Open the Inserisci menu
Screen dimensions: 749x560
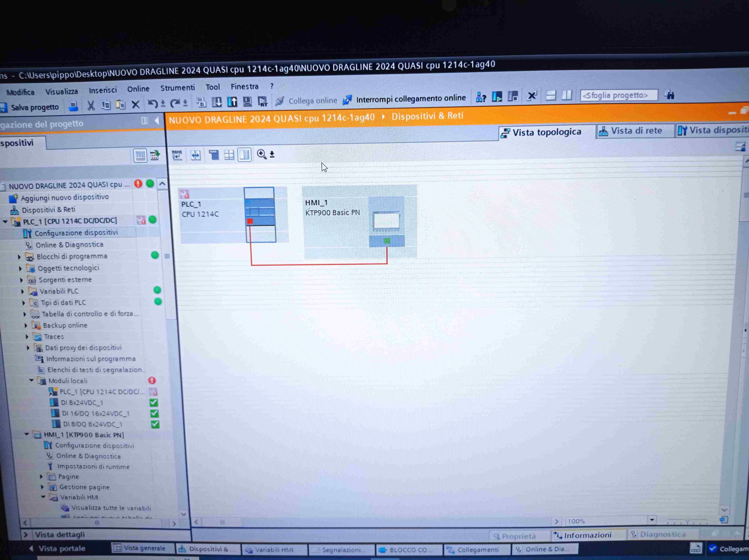pyautogui.click(x=103, y=90)
